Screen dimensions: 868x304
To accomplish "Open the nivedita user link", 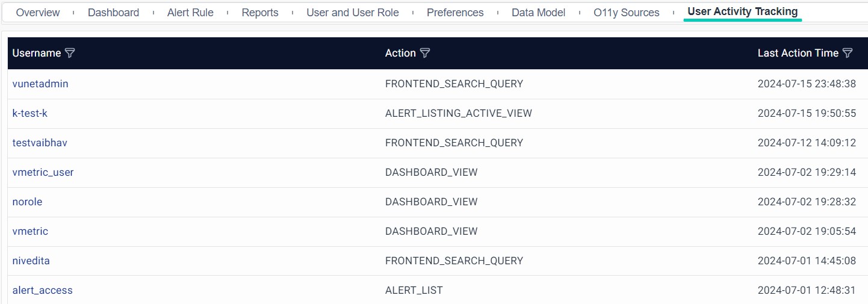I will (x=31, y=261).
